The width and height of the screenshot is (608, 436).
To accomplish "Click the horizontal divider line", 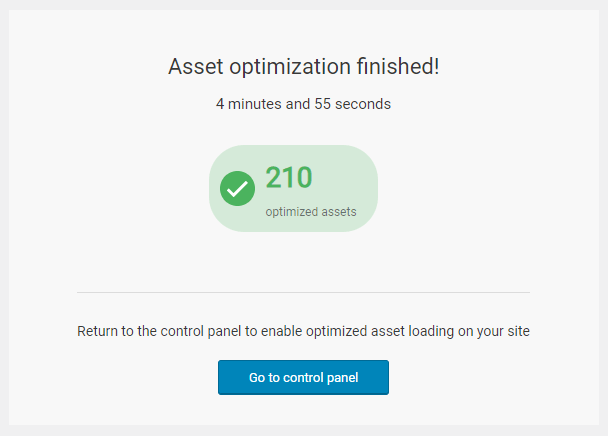I will point(303,292).
